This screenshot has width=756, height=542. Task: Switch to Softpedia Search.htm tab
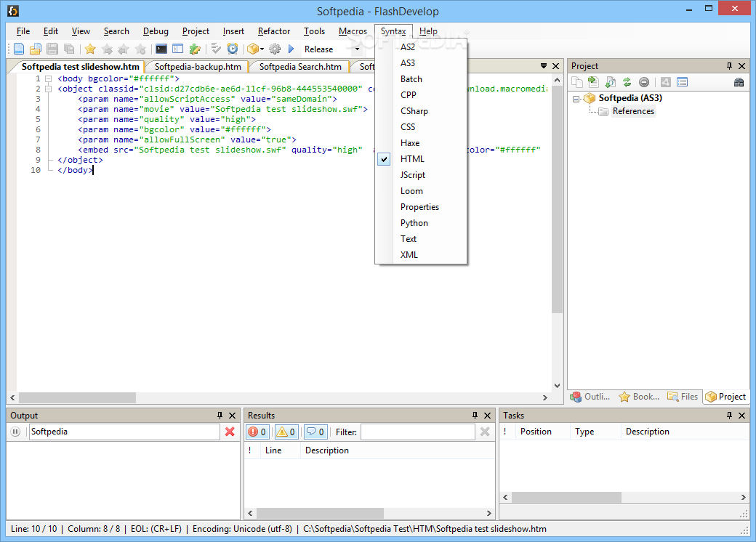300,67
